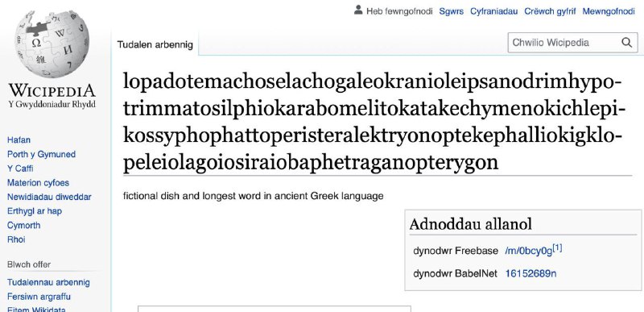Screen dimensions: 644x312
Task: Click the user silhouette icon
Action: point(358,10)
